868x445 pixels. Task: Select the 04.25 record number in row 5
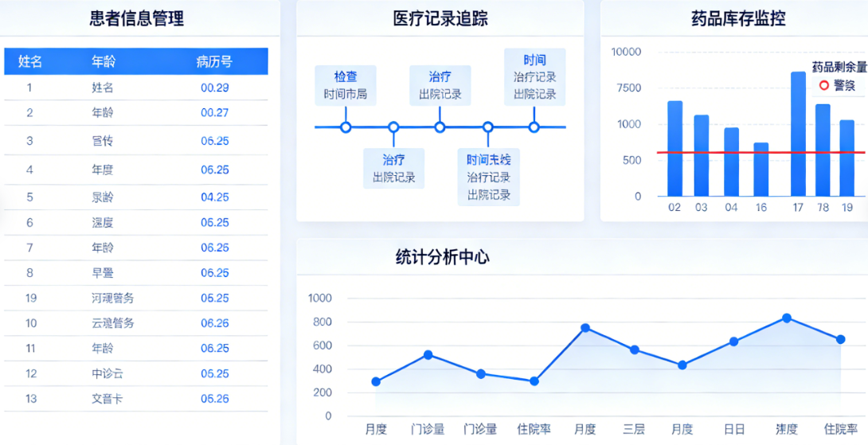coord(215,197)
